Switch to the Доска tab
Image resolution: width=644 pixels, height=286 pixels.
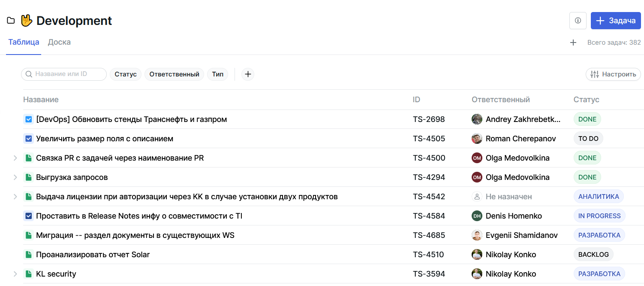(59, 42)
